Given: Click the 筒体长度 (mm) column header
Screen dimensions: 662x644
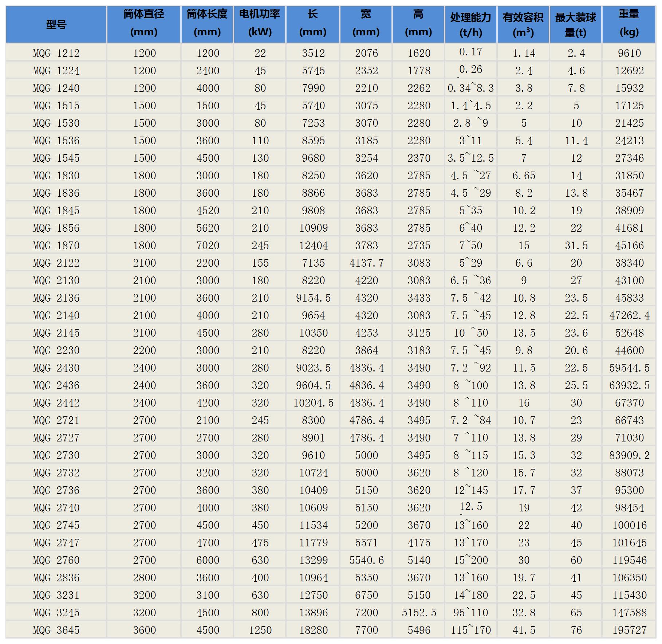Looking at the screenshot, I should coord(207,24).
